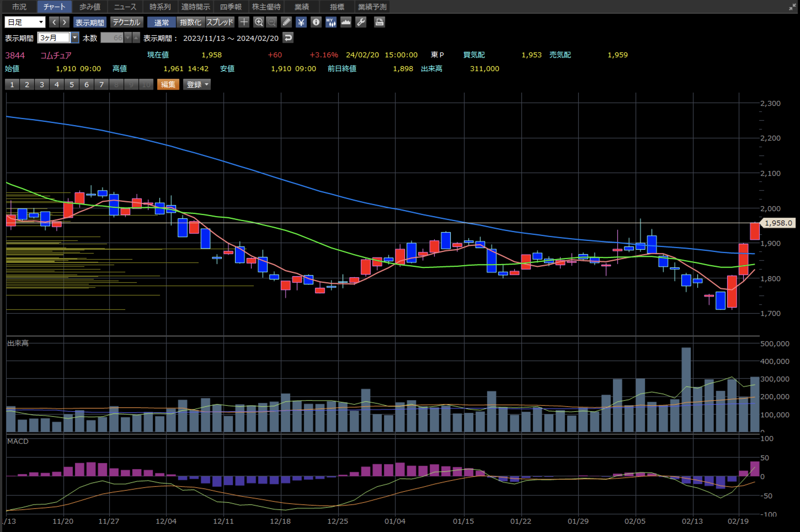
Task: Open the 日足 timeframe dropdown
Action: click(25, 22)
